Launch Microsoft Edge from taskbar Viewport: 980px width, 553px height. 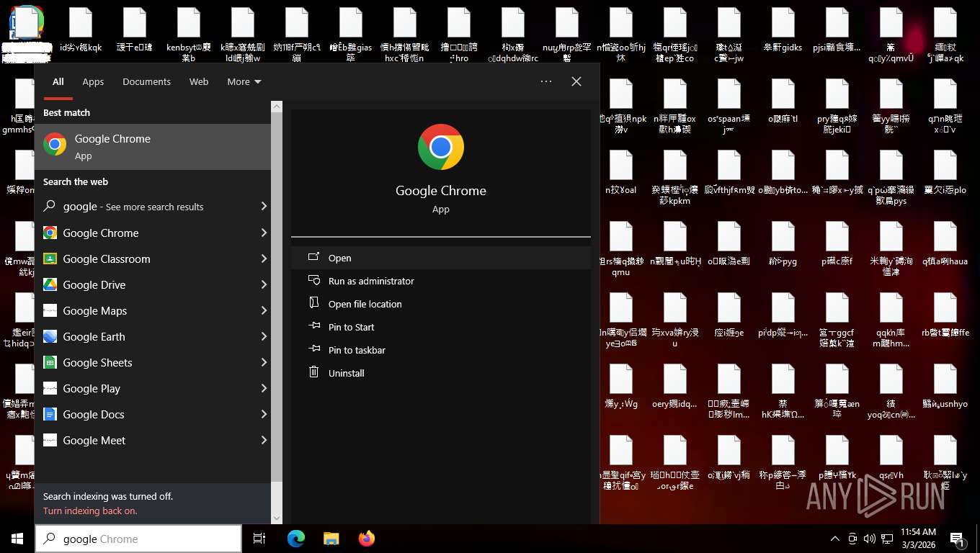(x=296, y=539)
